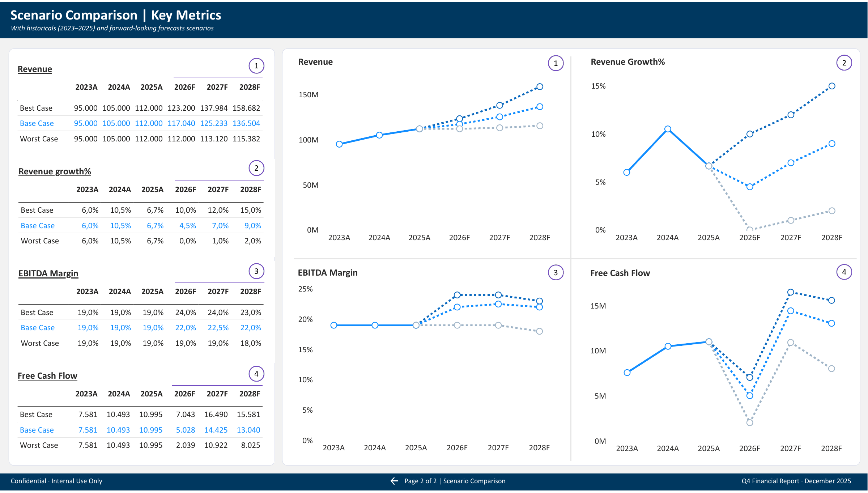The width and height of the screenshot is (868, 493).
Task: Click the 2.039 Worst Case cash flow value
Action: tap(186, 445)
